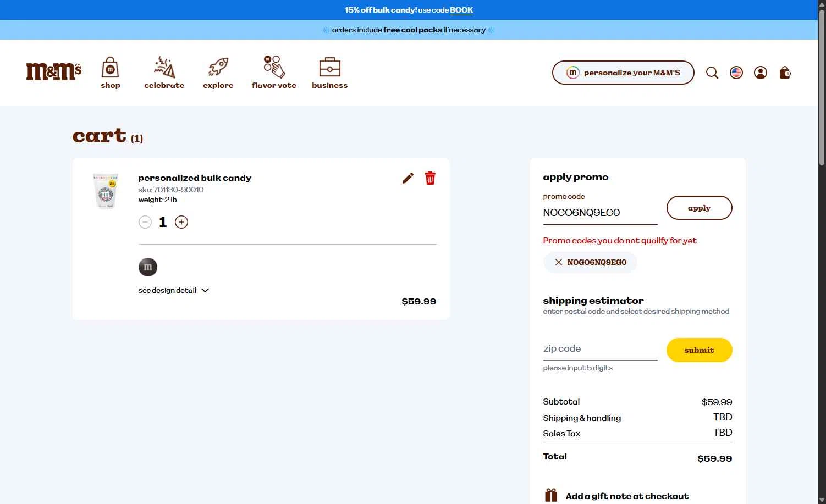Image resolution: width=826 pixels, height=504 pixels.
Task: Expand see design detail
Action: point(174,290)
